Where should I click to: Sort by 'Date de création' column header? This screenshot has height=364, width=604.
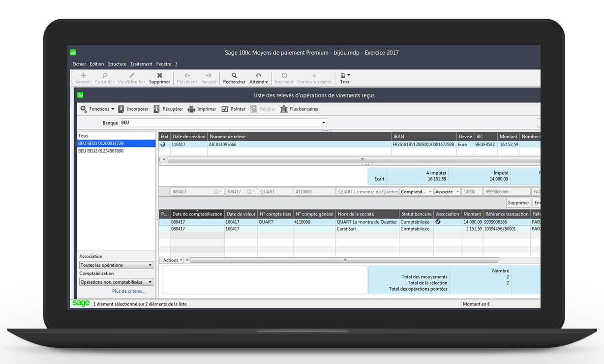(189, 136)
